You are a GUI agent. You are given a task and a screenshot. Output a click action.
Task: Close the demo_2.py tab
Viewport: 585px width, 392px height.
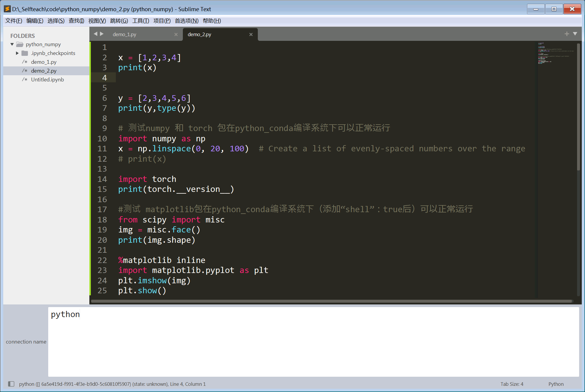pyautogui.click(x=251, y=34)
